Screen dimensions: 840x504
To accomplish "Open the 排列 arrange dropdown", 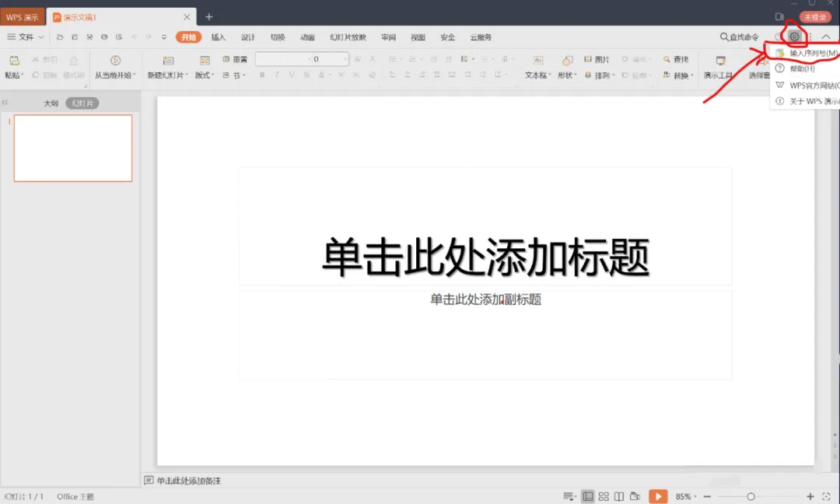I will tap(600, 75).
